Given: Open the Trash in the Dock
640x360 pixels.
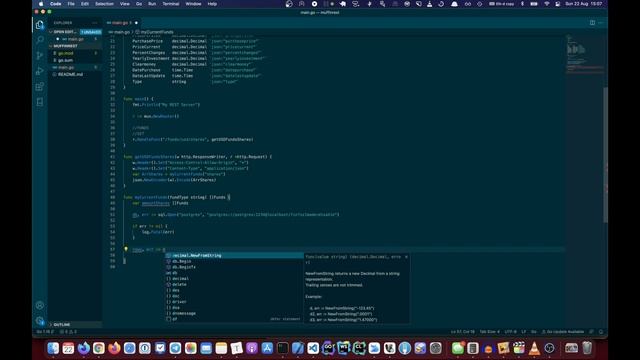Looking at the screenshot, I should coord(587,348).
